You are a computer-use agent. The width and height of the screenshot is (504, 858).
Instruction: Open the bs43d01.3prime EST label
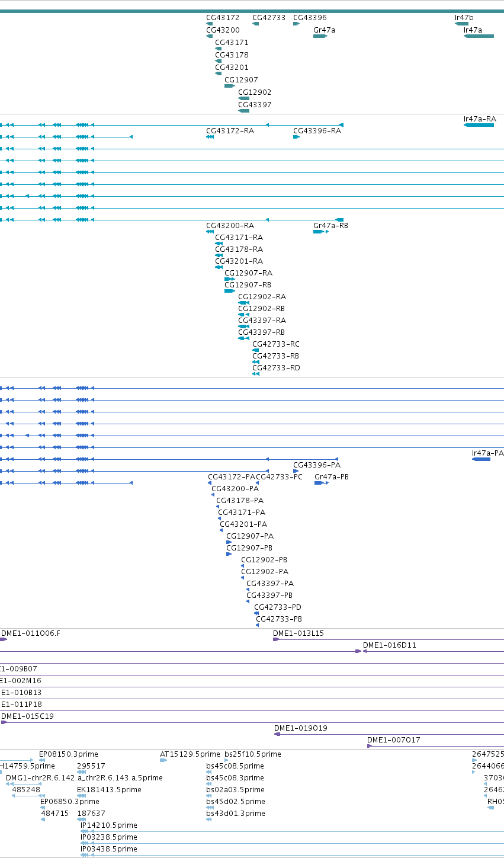(236, 814)
